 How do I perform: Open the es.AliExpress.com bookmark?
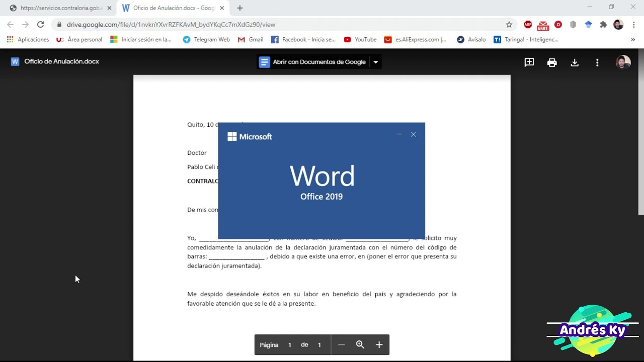click(x=415, y=39)
